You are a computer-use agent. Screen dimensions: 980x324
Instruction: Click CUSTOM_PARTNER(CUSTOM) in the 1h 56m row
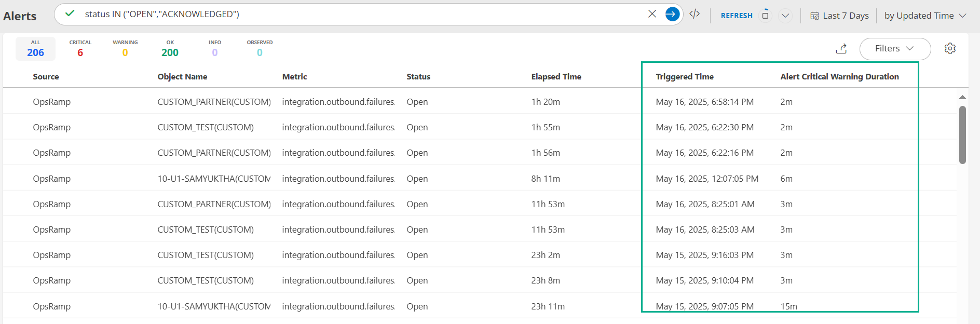[214, 153]
